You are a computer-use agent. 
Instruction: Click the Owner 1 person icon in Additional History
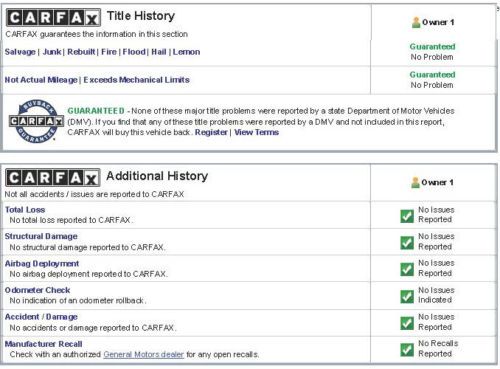415,182
